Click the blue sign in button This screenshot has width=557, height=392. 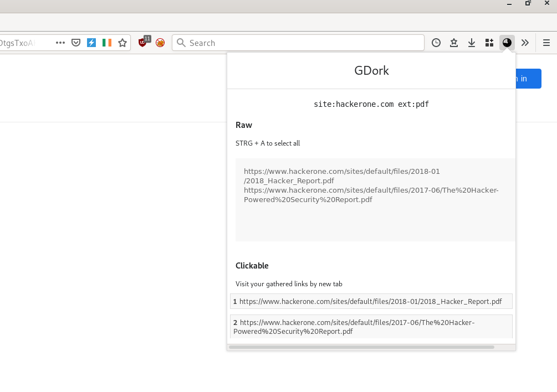pyautogui.click(x=528, y=79)
